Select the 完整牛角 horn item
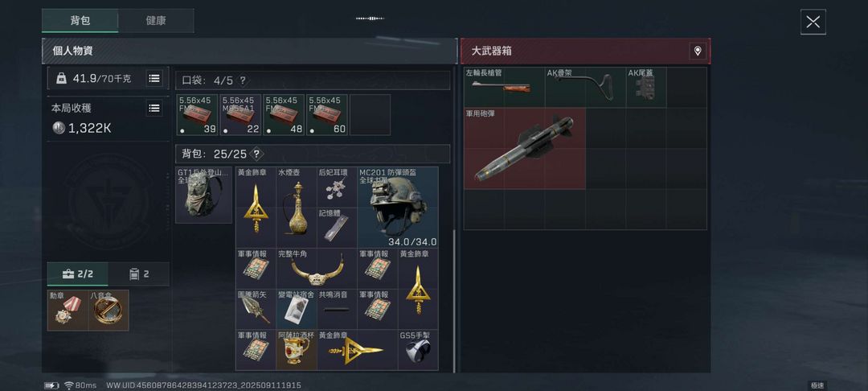This screenshot has height=391, width=868. coord(317,268)
